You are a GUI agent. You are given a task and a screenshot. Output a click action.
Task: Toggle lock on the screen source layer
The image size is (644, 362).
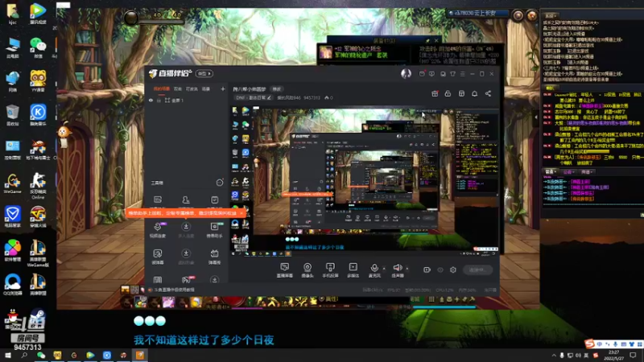click(x=159, y=101)
